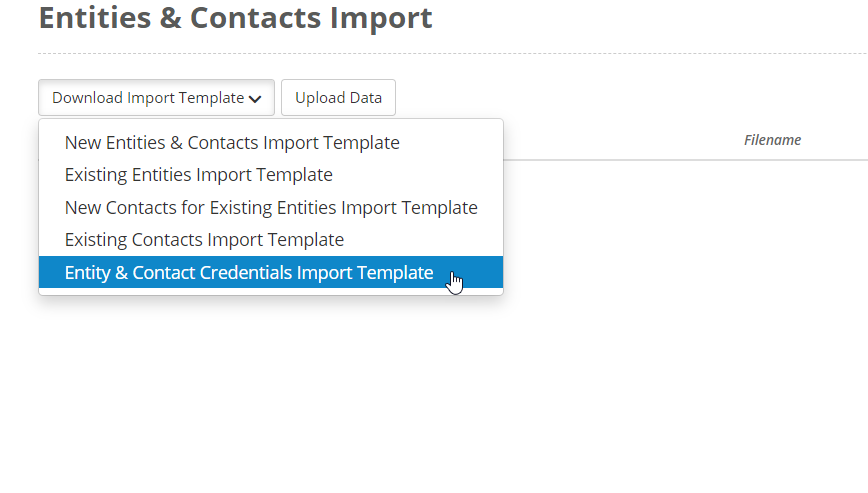Click highlighted Entity & Contact Credentials Import Template

(x=271, y=272)
